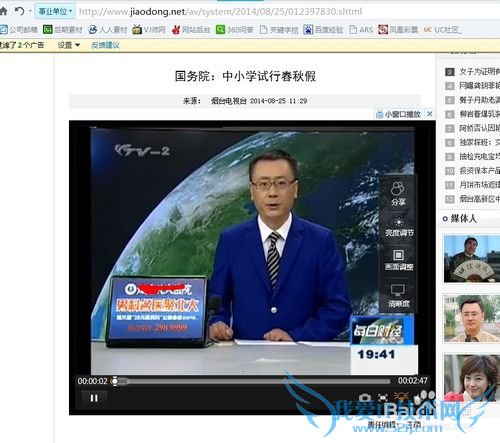Pause the video with the pause button
Image resolution: width=500 pixels, height=443 pixels.
[94, 398]
